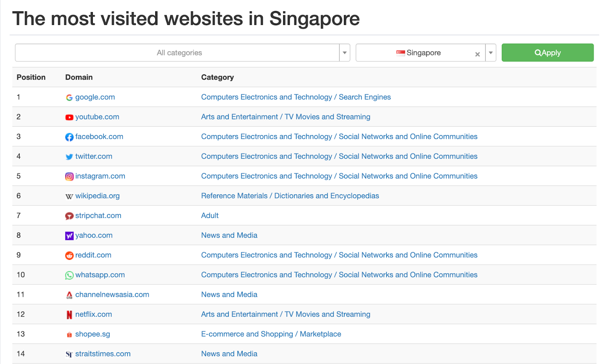Open the straitstimes.com domain link

click(103, 354)
